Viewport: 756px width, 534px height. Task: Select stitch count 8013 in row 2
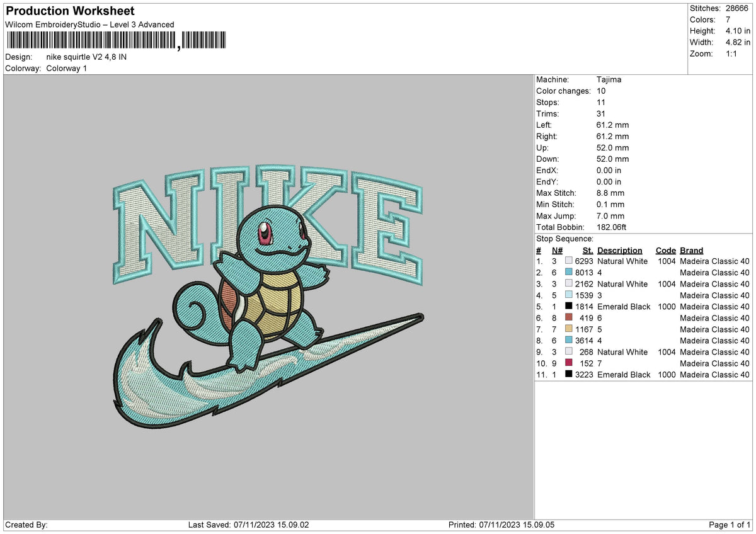(x=584, y=272)
